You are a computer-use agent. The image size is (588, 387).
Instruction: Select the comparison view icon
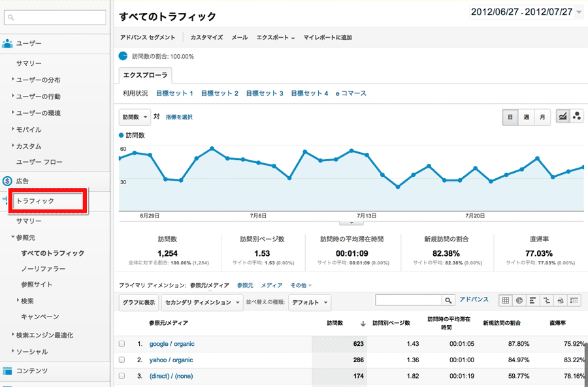[x=547, y=300]
